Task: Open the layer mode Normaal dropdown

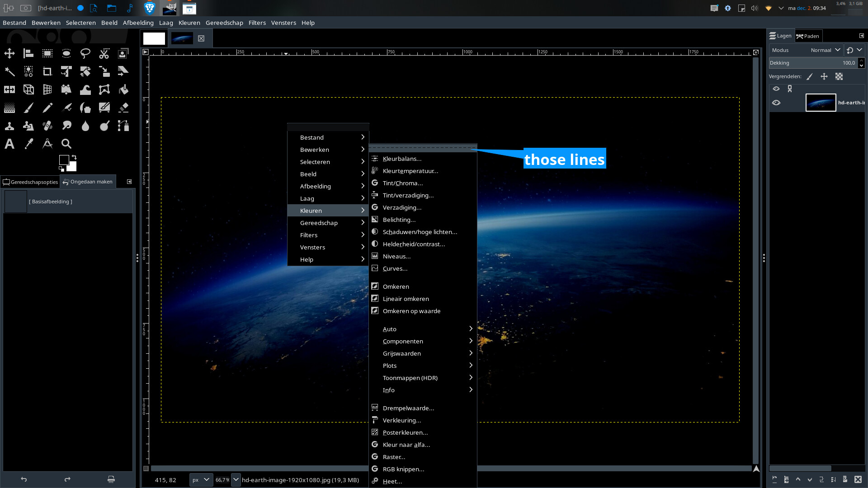Action: (x=825, y=50)
